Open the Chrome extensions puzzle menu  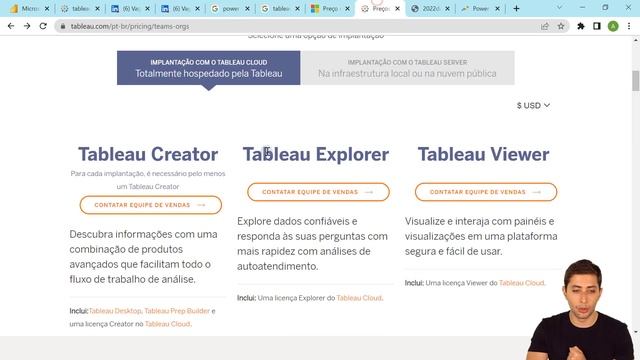click(580, 26)
